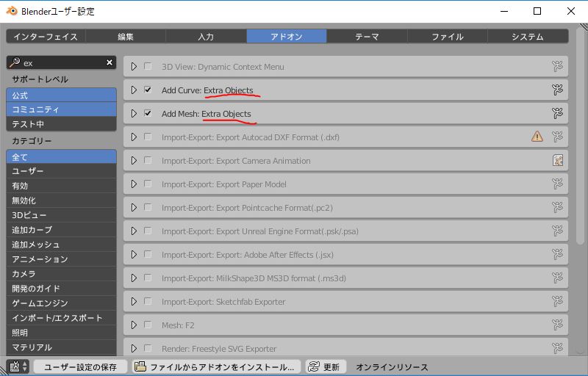588x376 pixels.
Task: Uncheck Add Mesh: Extra Objects addon
Action: tap(148, 113)
